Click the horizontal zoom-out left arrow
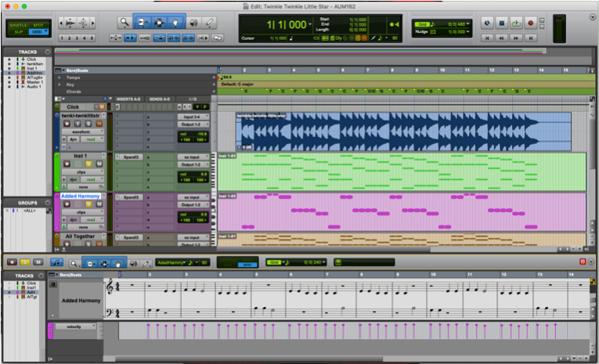This screenshot has width=599, height=364. (61, 23)
